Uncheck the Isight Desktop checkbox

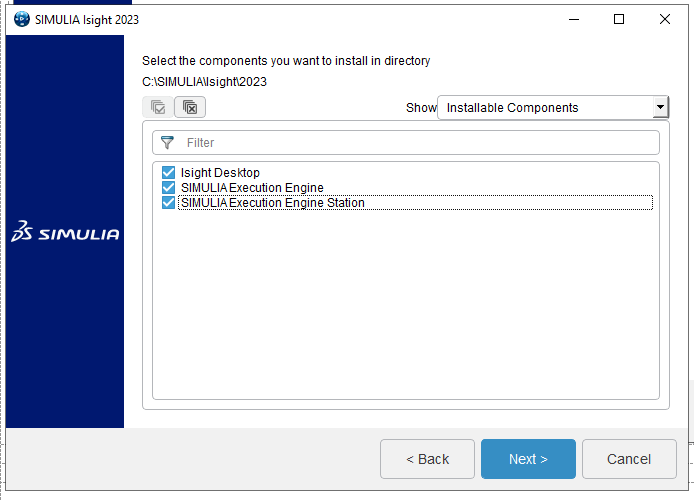[x=168, y=172]
